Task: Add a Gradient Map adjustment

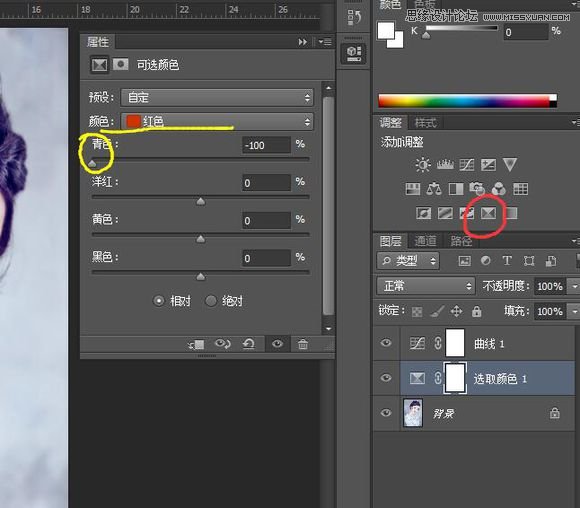Action: pyautogui.click(x=511, y=213)
